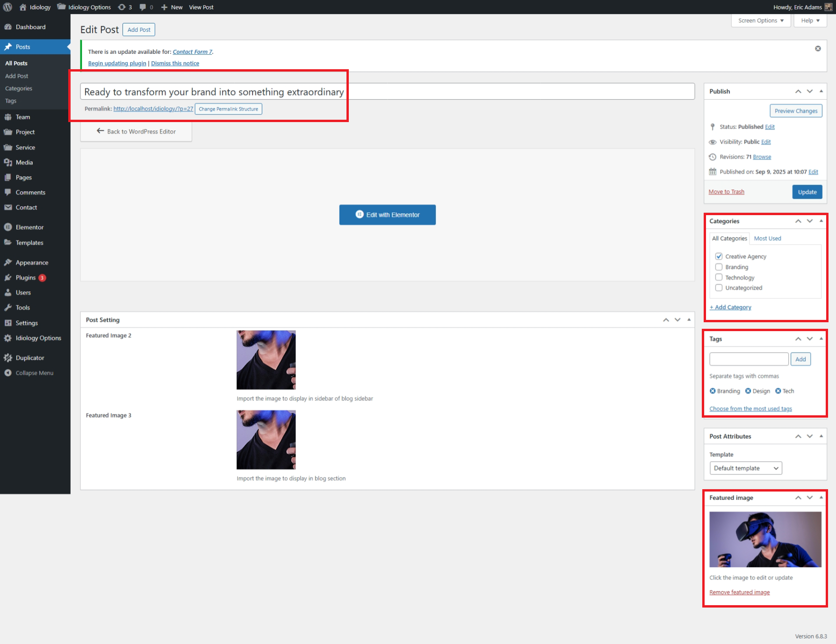Open the updates icon in admin bar
This screenshot has height=644, width=836.
[x=122, y=7]
